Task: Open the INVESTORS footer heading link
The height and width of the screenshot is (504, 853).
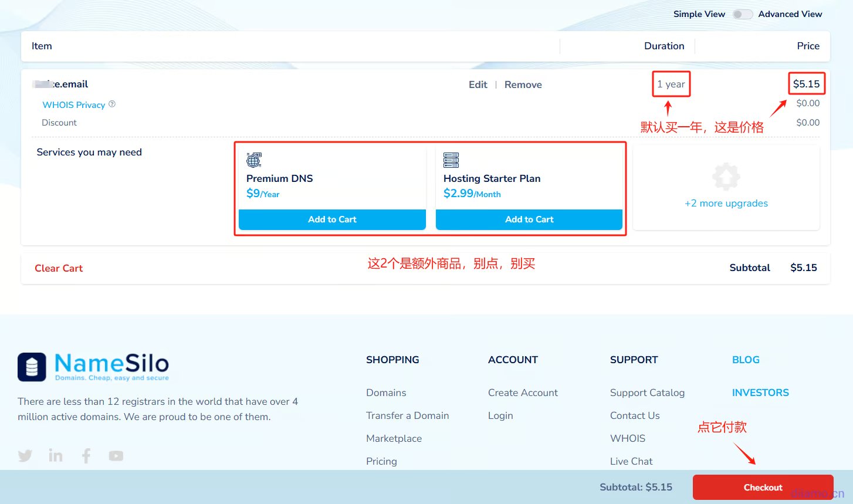Action: click(x=760, y=393)
